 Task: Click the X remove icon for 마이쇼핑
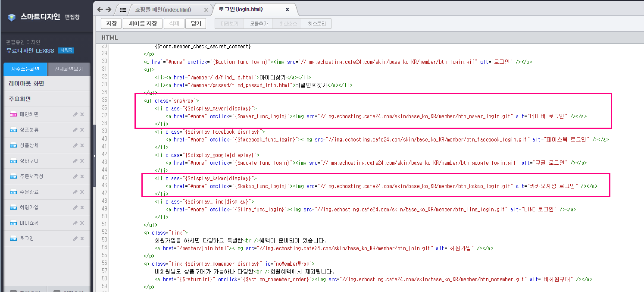click(x=82, y=223)
